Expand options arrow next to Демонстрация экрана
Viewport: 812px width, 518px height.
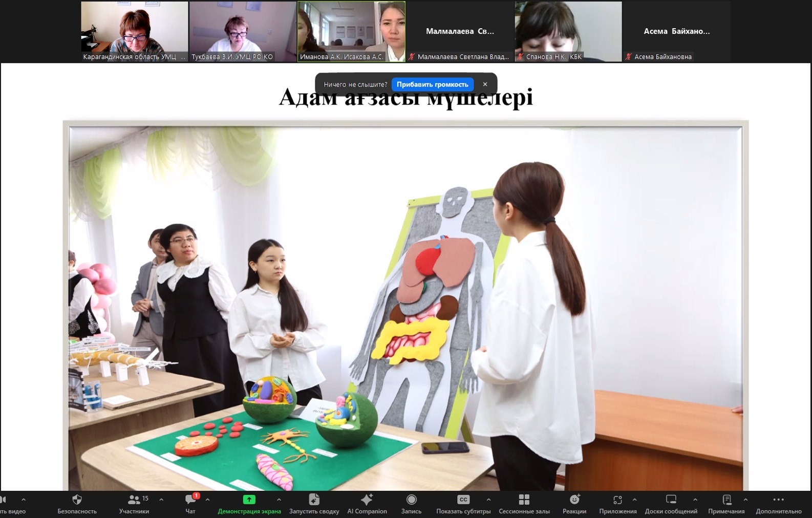click(x=279, y=500)
